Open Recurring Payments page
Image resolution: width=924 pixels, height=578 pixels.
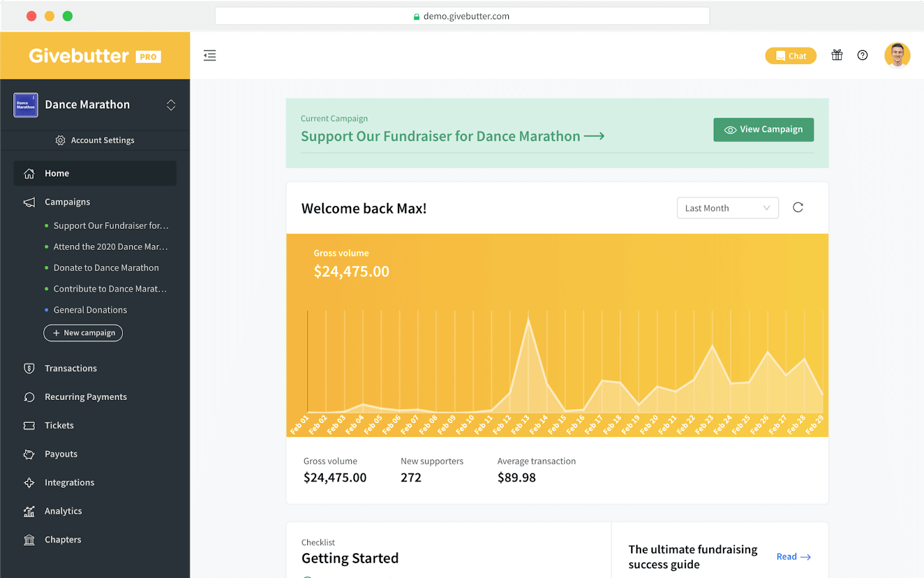click(86, 397)
